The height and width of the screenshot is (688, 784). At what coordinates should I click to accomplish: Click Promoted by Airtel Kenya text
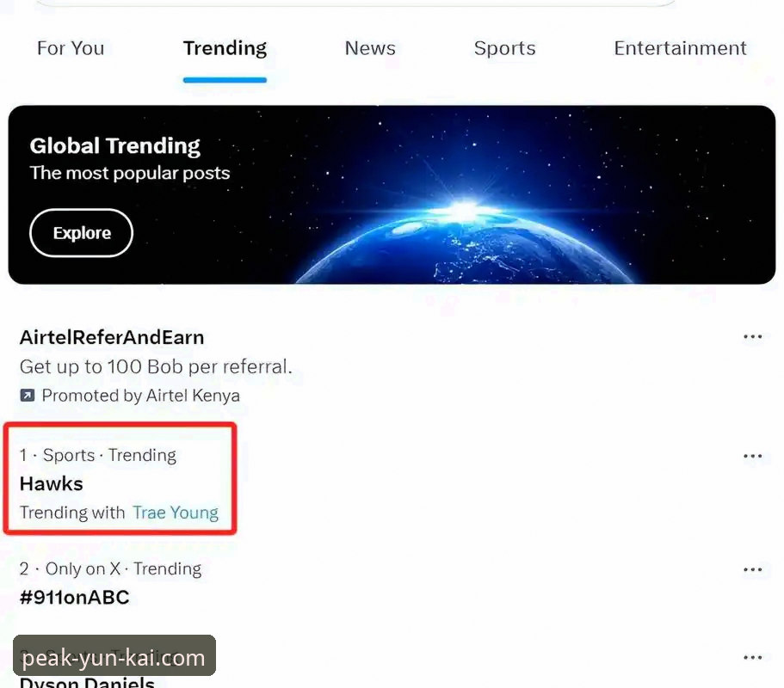(140, 396)
